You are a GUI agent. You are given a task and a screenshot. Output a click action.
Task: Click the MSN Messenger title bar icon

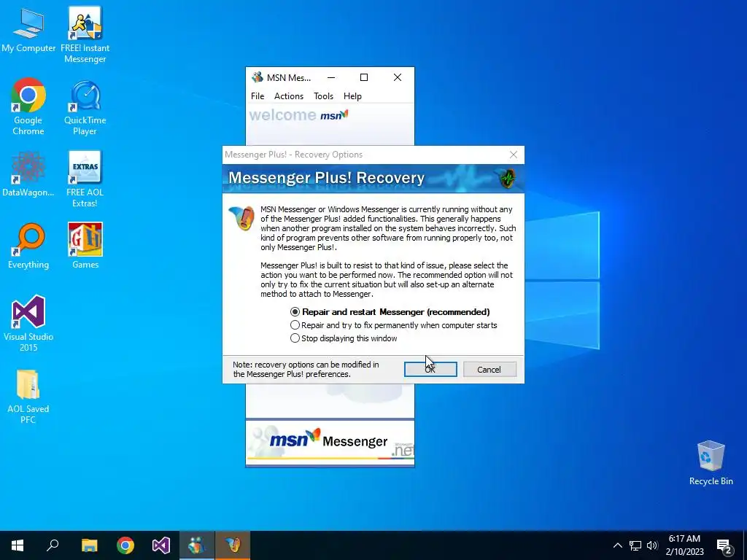[x=258, y=77]
